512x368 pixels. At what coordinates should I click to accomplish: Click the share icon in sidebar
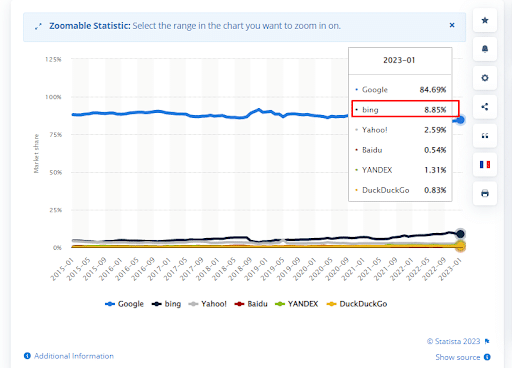pyautogui.click(x=485, y=107)
